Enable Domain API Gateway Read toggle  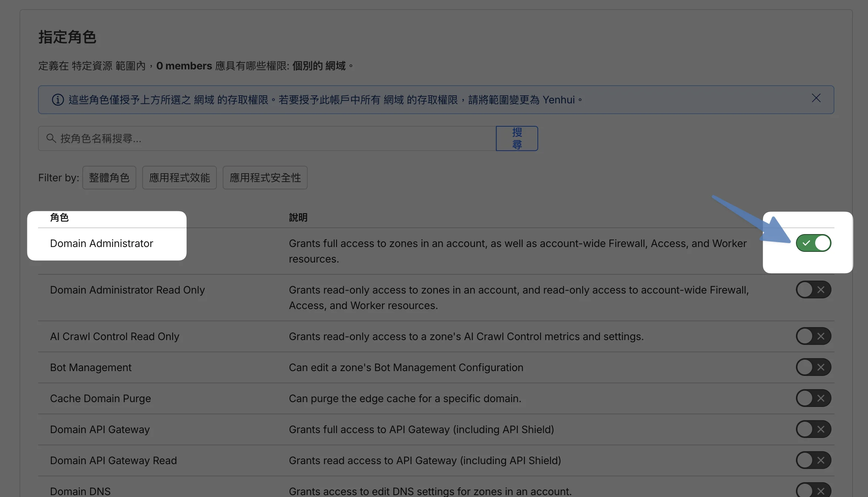[x=813, y=460]
